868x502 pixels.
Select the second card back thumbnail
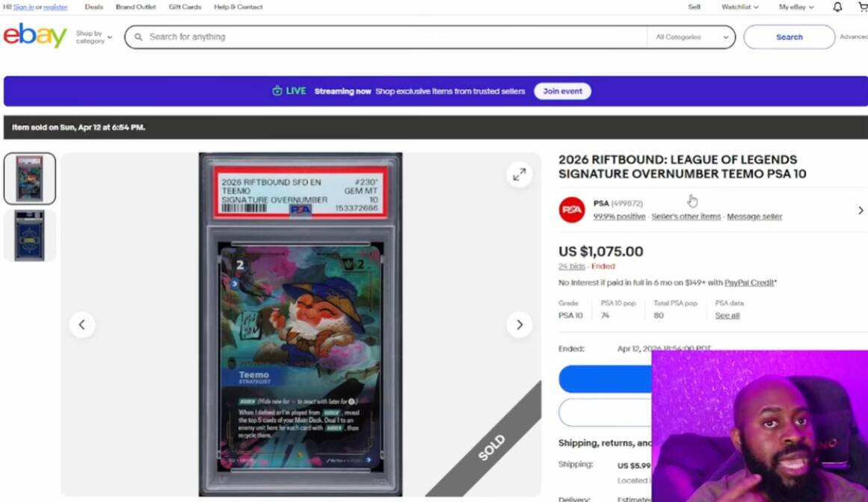pyautogui.click(x=30, y=235)
